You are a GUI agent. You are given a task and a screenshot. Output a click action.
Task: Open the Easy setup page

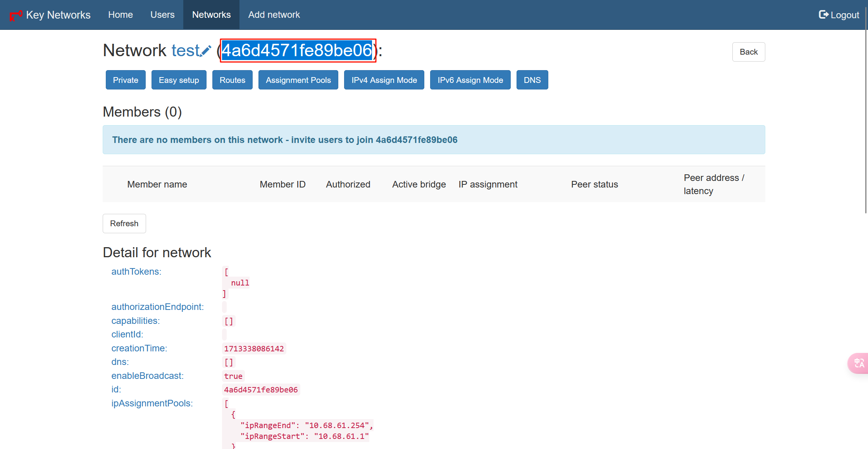179,80
